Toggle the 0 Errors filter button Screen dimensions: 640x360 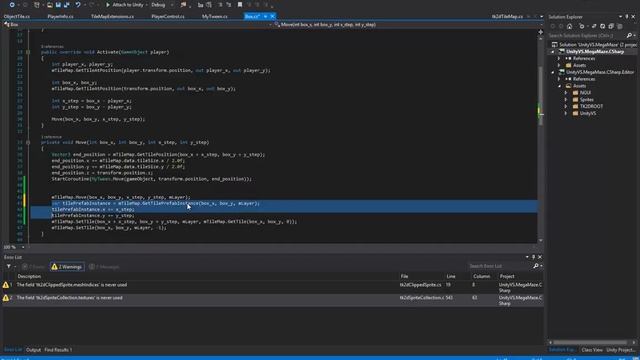(33, 267)
